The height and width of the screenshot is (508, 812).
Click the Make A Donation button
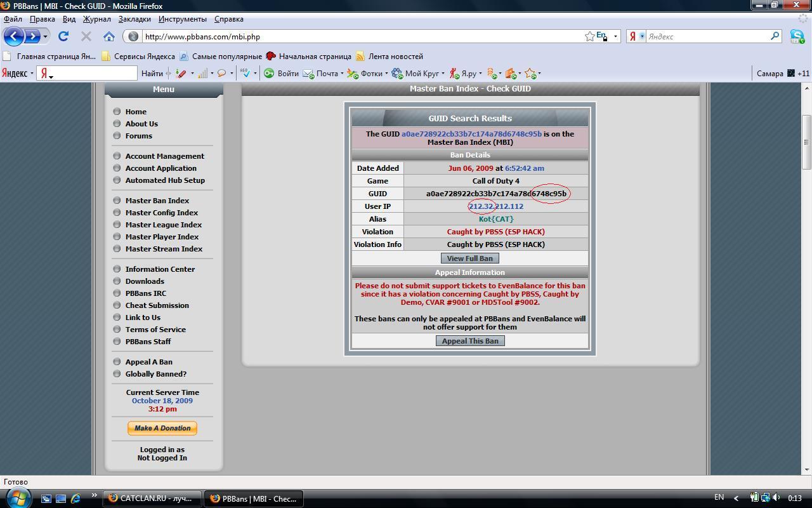click(x=162, y=428)
